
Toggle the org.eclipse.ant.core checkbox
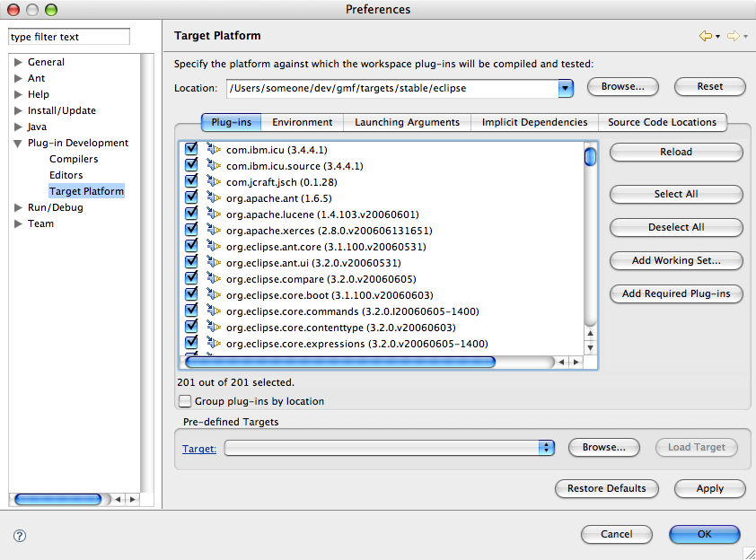point(191,245)
